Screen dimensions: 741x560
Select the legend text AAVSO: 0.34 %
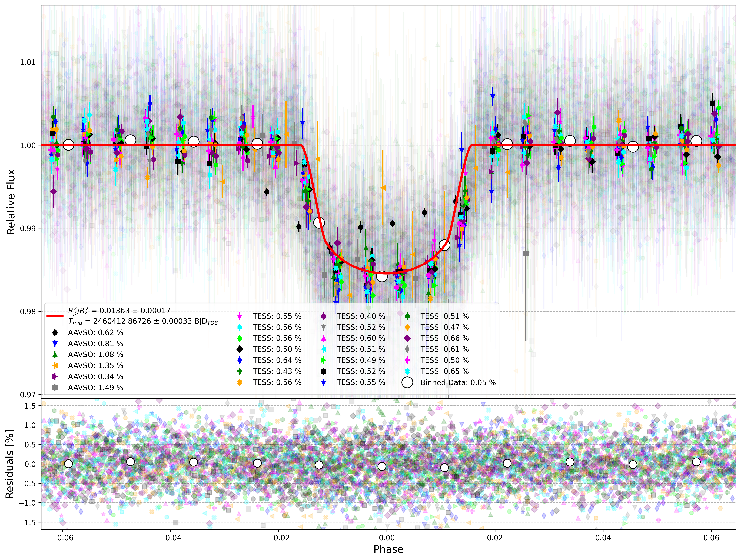96,377
